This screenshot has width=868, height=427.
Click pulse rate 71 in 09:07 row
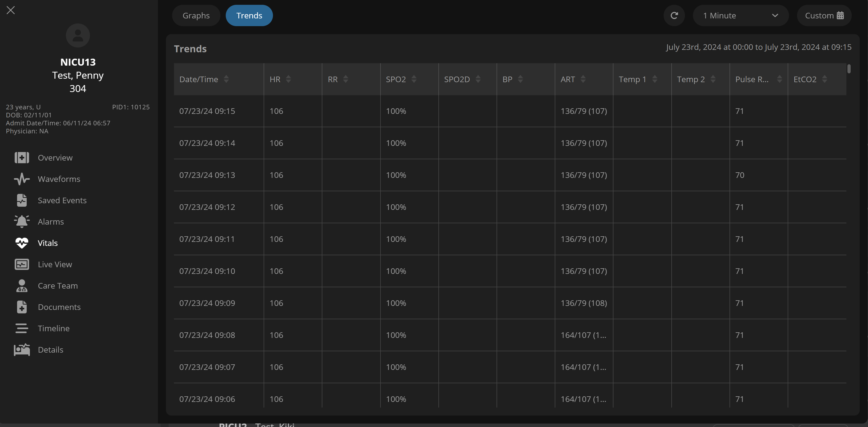(x=739, y=367)
